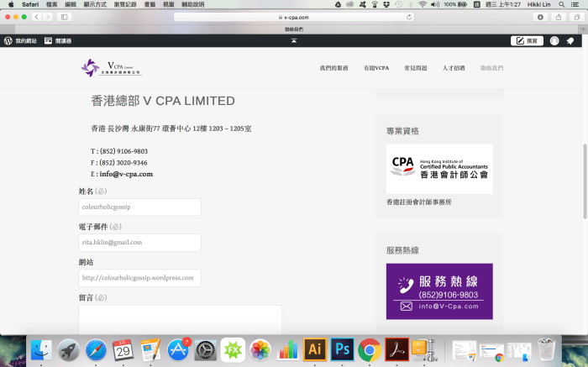Image resolution: width=588 pixels, height=367 pixels.
Task: Open the 人才招聘 page
Action: click(x=454, y=68)
